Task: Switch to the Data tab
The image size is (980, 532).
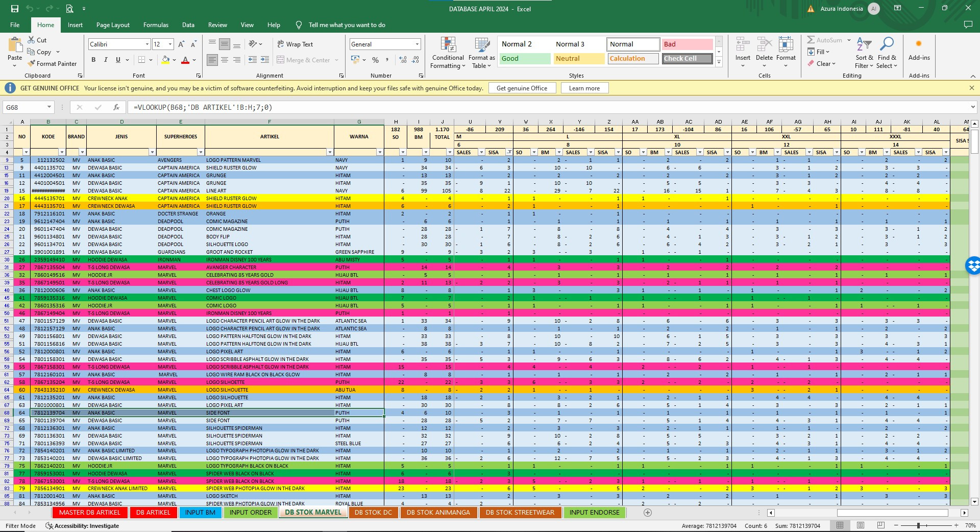Action: [188, 25]
